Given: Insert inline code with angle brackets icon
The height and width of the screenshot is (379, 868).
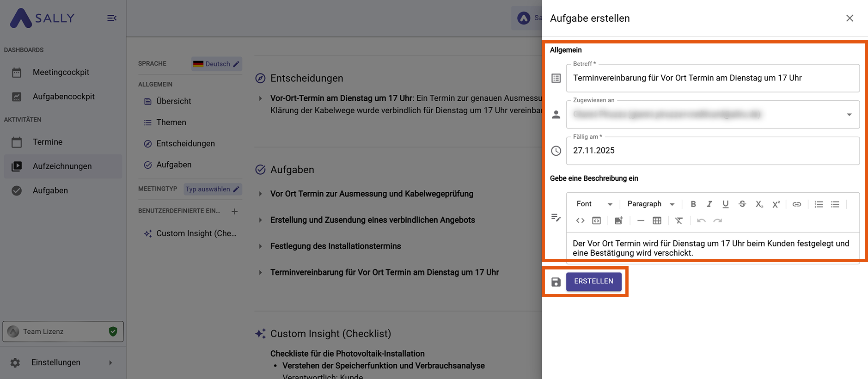Looking at the screenshot, I should tap(580, 221).
